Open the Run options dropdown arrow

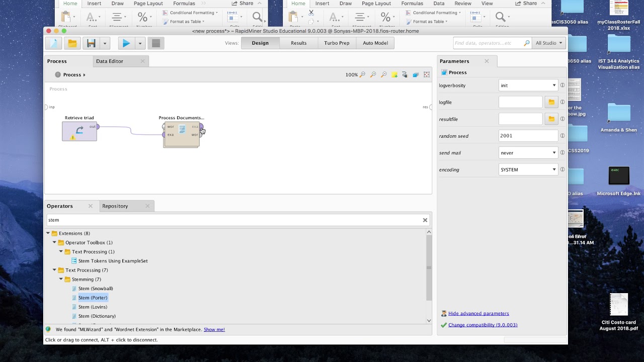pyautogui.click(x=140, y=43)
